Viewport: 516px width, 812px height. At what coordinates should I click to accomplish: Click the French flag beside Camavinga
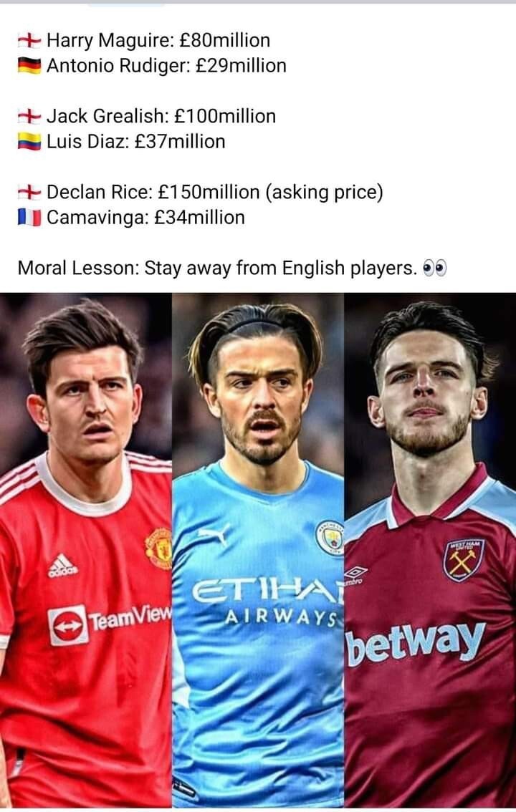[x=29, y=217]
